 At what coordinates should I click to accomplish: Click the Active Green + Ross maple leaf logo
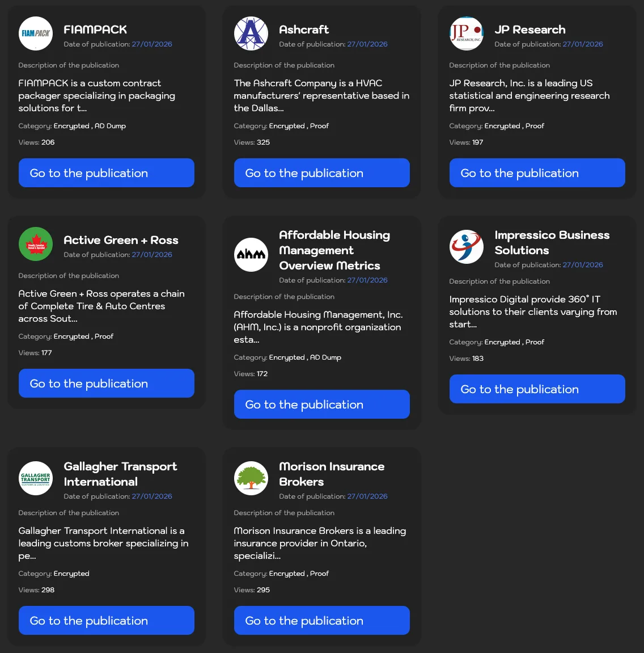[x=36, y=244]
